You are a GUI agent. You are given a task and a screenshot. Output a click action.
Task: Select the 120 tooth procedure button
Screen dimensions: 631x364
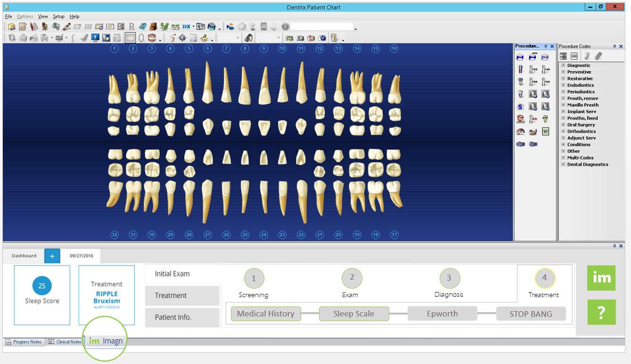tap(533, 69)
